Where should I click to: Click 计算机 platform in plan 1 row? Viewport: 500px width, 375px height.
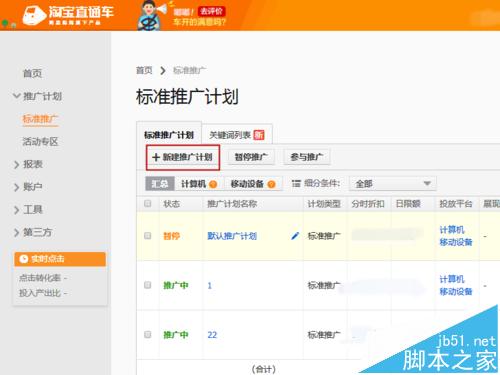(x=452, y=279)
